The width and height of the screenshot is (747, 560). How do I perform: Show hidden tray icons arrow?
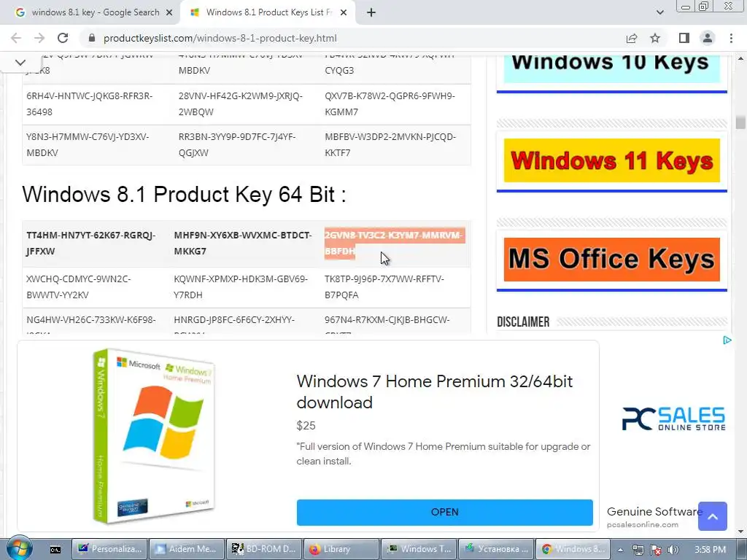tap(621, 550)
